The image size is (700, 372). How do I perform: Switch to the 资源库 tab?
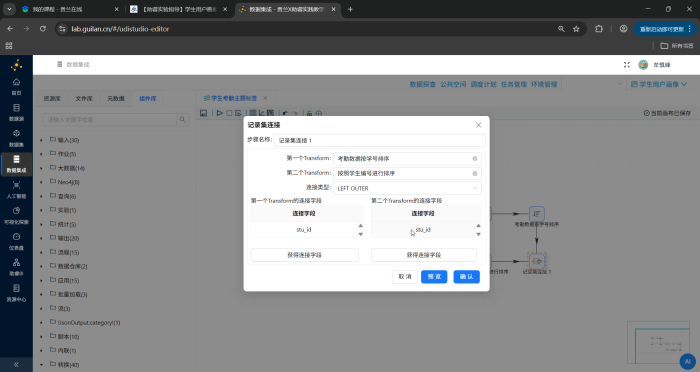(52, 98)
